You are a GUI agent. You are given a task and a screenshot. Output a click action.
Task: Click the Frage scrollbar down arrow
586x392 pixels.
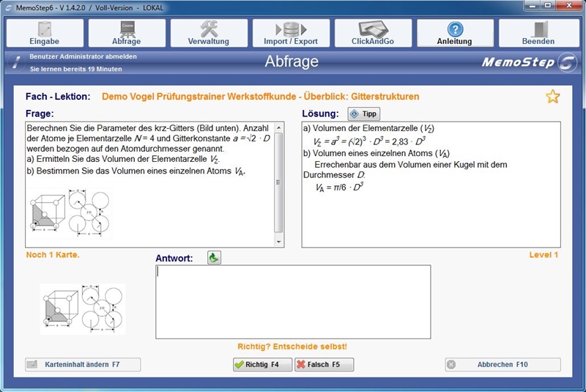pos(278,242)
